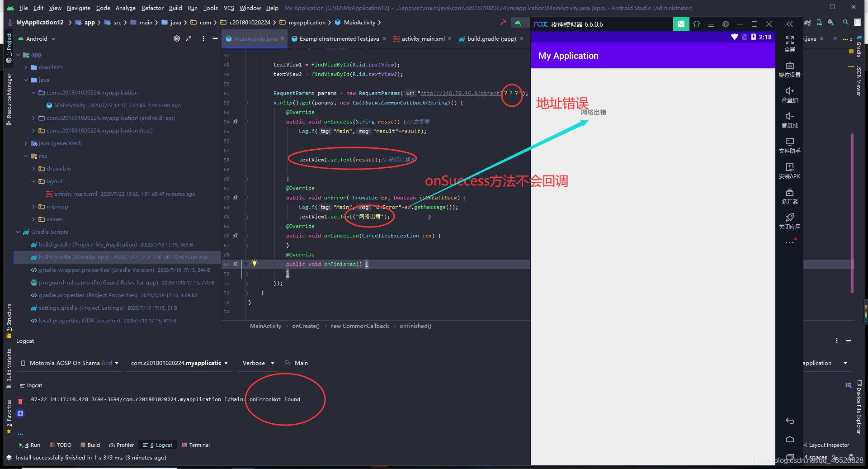868x469 pixels.
Task: Toggle JSON Viewer side tab
Action: pos(859,81)
